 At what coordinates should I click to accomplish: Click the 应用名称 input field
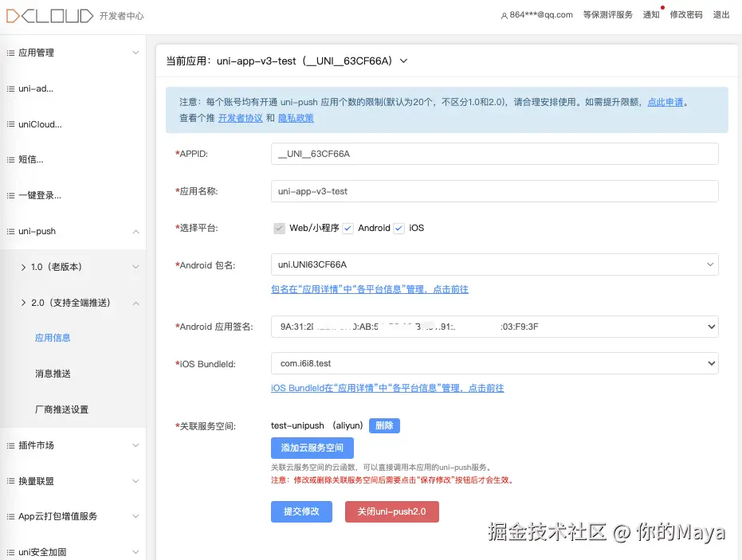494,191
